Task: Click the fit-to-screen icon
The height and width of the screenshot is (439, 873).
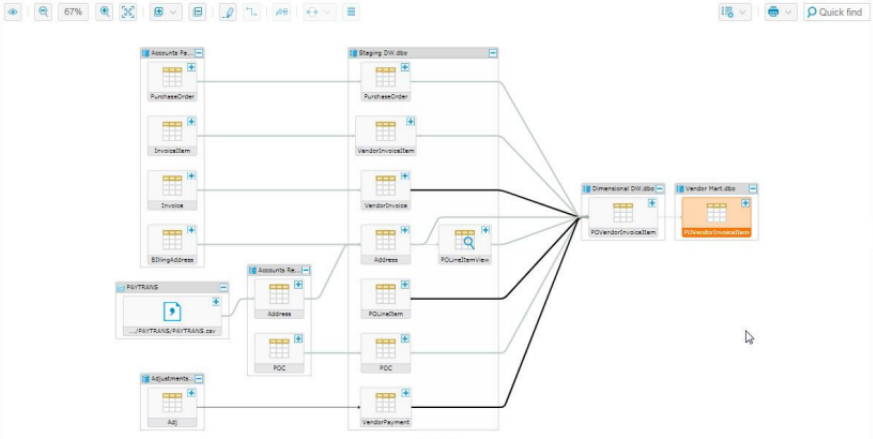Action: (x=128, y=12)
